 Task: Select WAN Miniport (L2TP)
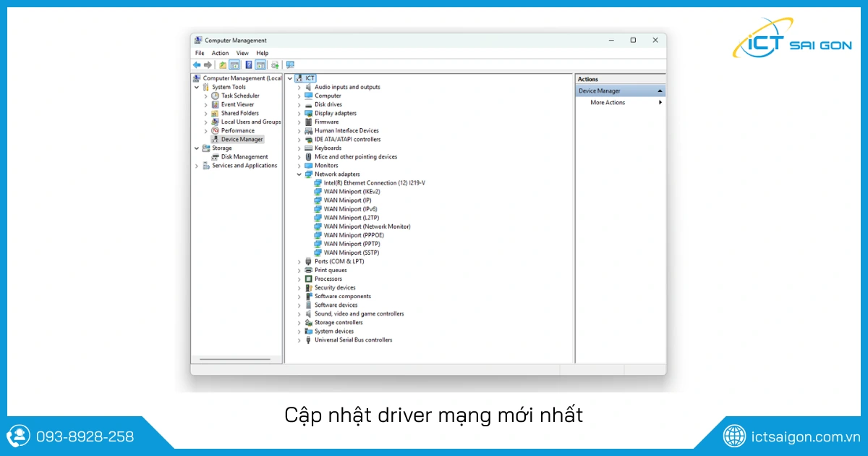(351, 218)
